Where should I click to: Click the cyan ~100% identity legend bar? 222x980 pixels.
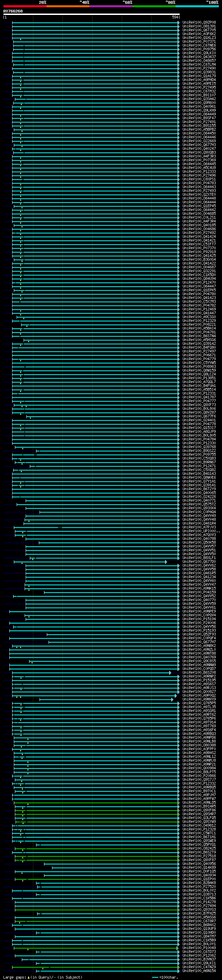[x=197, y=6]
